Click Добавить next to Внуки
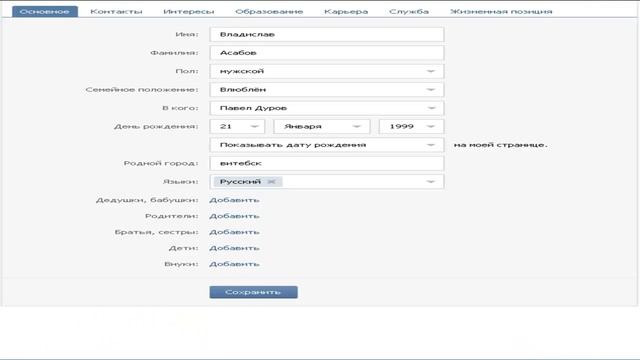The width and height of the screenshot is (640, 360). coord(234,264)
